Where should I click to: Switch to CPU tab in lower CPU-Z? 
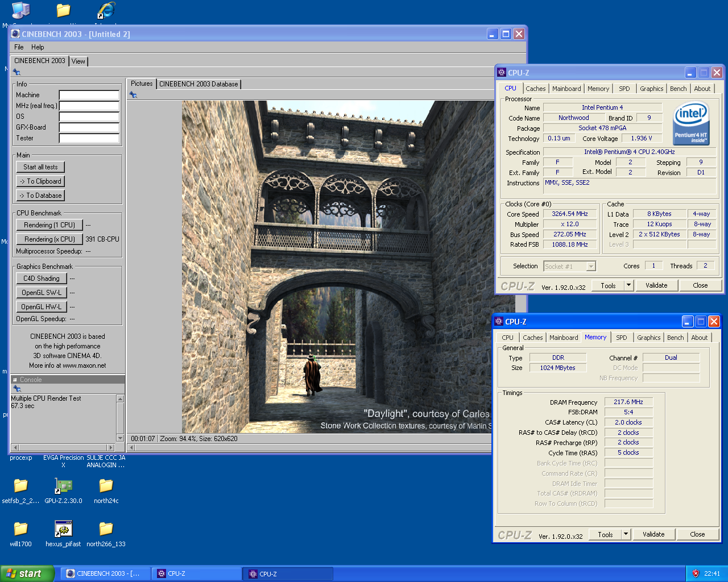tap(508, 338)
